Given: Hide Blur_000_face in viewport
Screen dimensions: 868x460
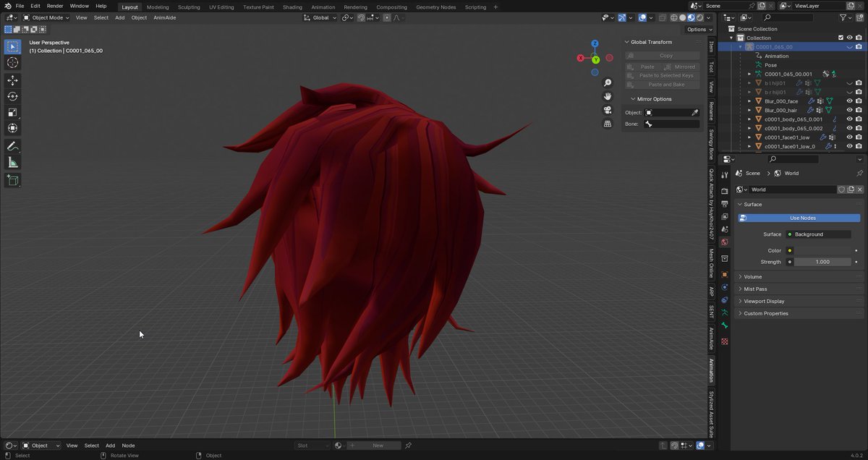Looking at the screenshot, I should [x=850, y=101].
